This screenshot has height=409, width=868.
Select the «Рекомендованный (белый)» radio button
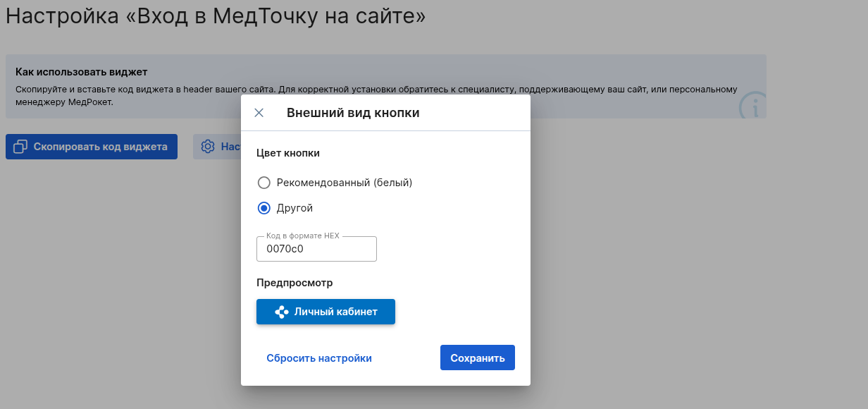point(264,183)
